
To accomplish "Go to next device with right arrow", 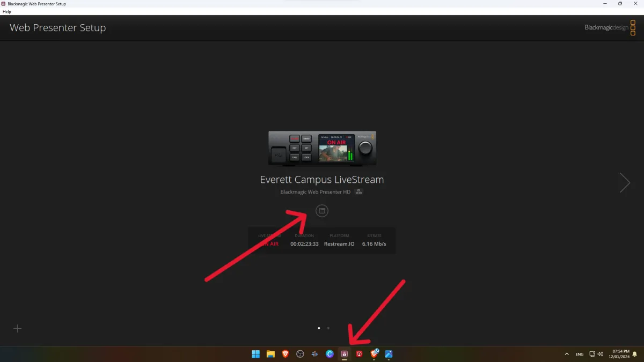I will (x=625, y=182).
